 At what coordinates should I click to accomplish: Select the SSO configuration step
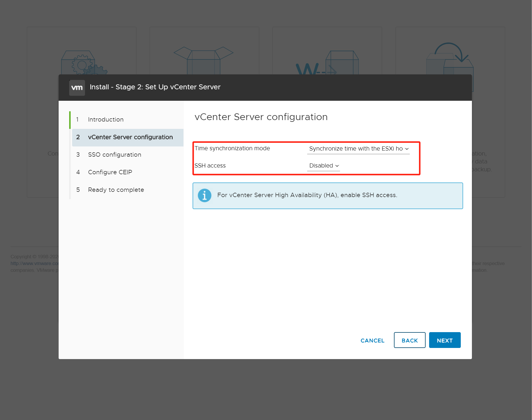(x=114, y=154)
